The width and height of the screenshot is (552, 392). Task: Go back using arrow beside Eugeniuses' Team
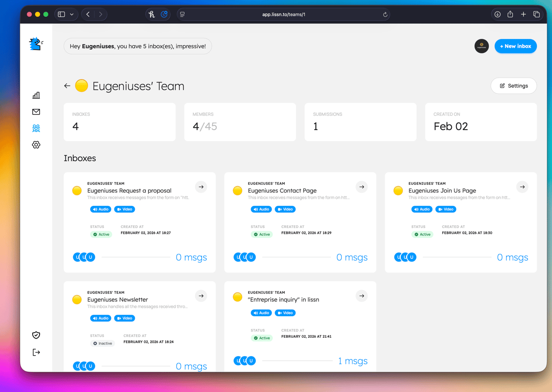(x=67, y=86)
